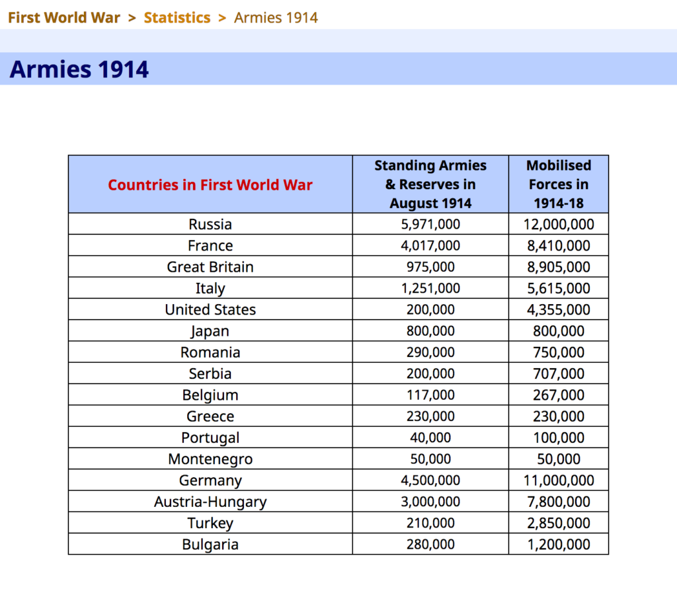This screenshot has height=616, width=677.
Task: Click the Armies 1914 page heading
Action: 79,69
